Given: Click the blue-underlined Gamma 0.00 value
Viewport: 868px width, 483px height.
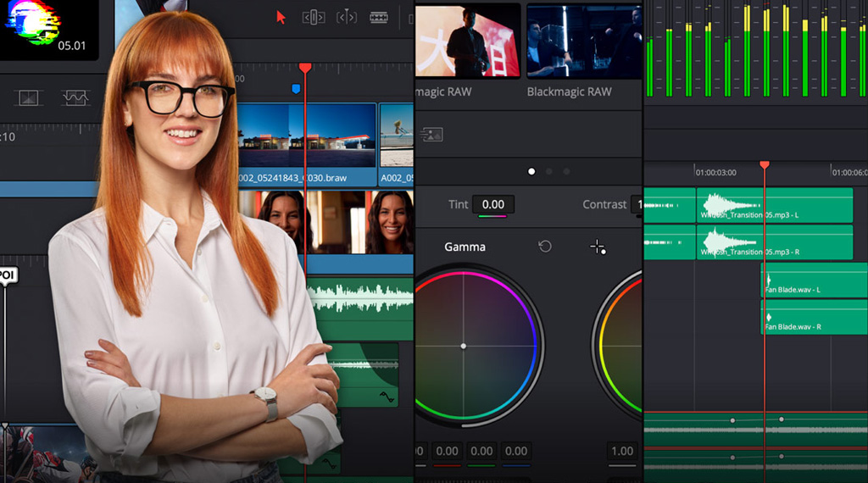Looking at the screenshot, I should pyautogui.click(x=516, y=452).
